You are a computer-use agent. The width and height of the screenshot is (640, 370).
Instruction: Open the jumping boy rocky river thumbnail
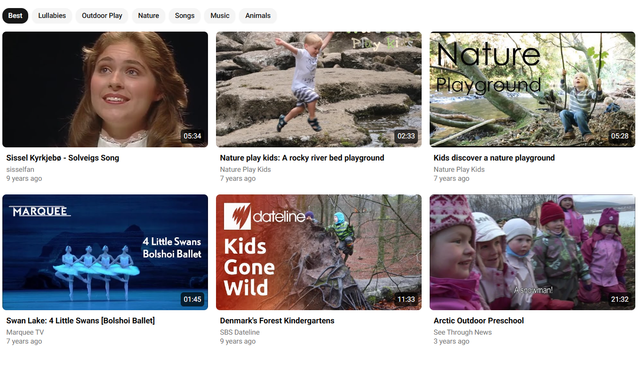[x=319, y=89]
